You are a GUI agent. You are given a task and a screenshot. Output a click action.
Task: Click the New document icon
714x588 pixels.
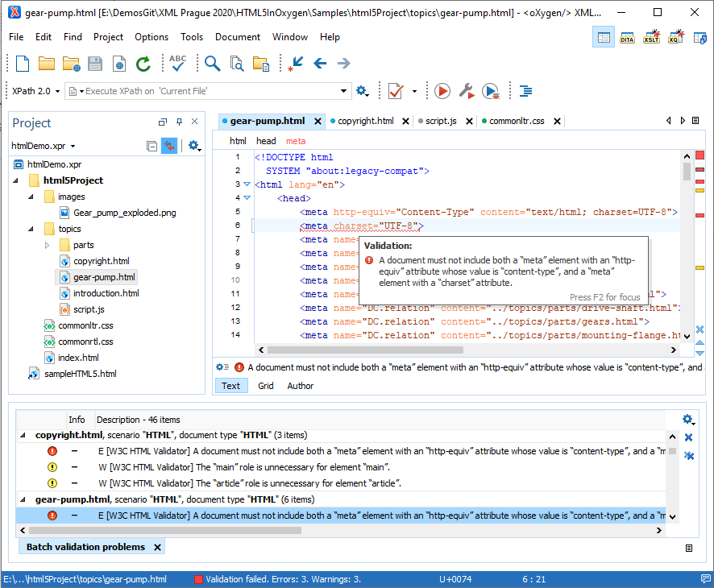tap(23, 64)
